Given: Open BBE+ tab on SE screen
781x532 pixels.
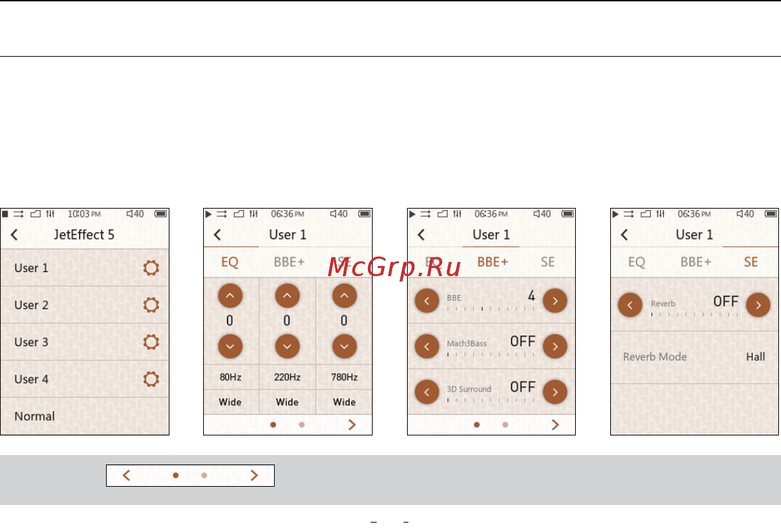Looking at the screenshot, I should point(696,262).
